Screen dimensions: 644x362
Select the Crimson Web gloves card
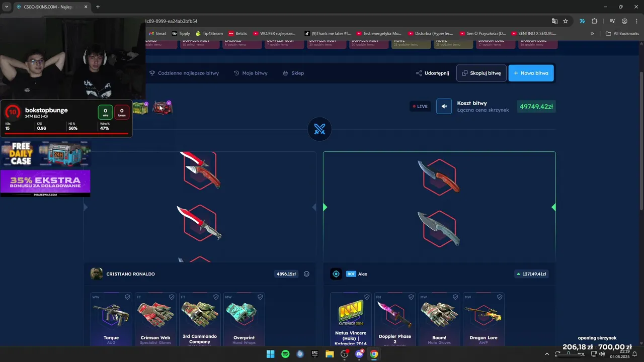point(155,319)
